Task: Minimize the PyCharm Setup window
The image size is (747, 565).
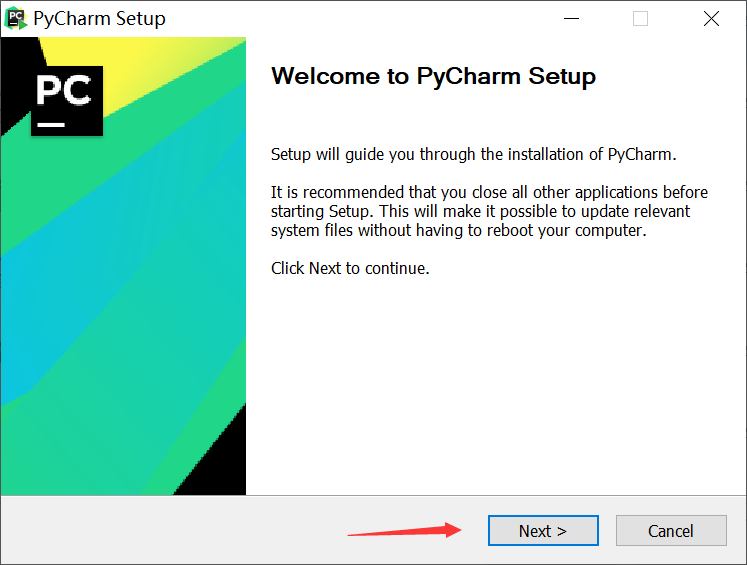Action: [571, 19]
